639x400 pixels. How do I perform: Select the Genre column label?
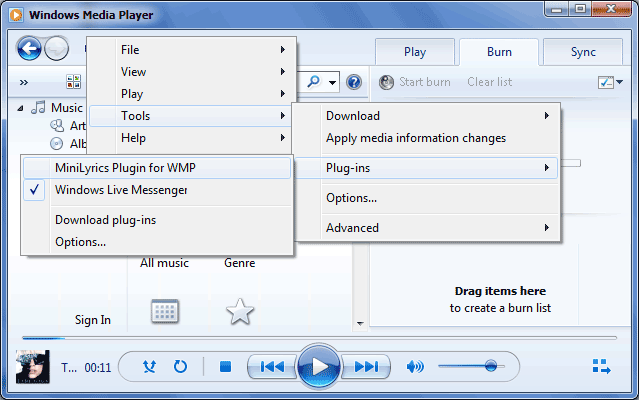(240, 263)
